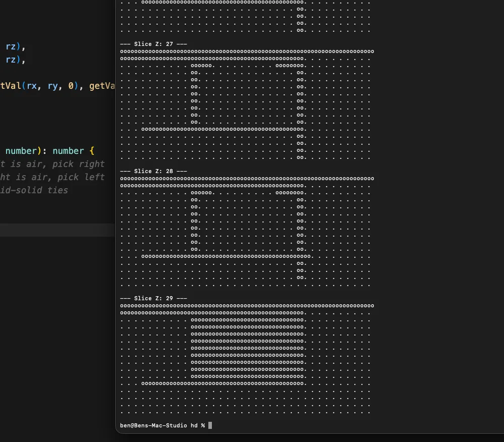Click the first "rz)," line in the editor

pyautogui.click(x=15, y=46)
